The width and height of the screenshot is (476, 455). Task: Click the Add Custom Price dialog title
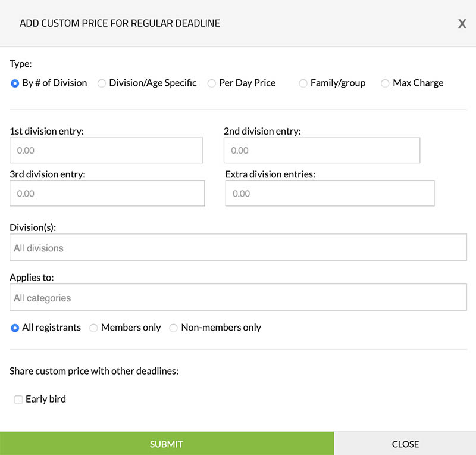point(120,23)
